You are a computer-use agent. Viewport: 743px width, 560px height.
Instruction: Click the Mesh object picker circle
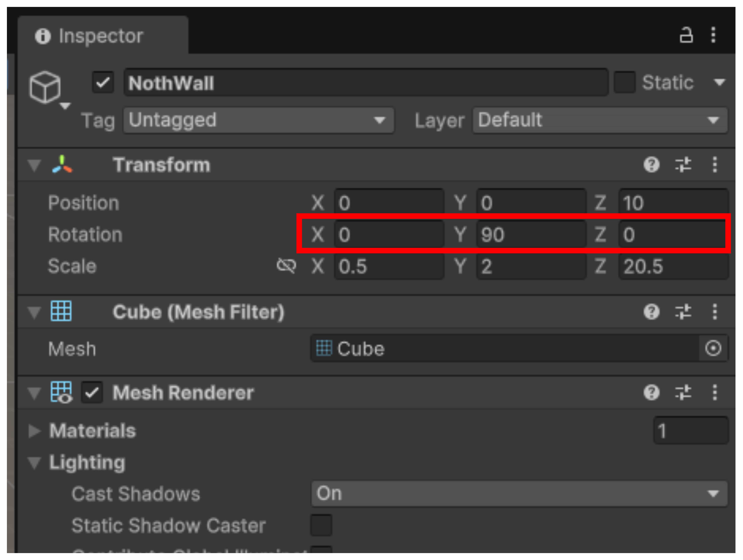click(x=713, y=348)
